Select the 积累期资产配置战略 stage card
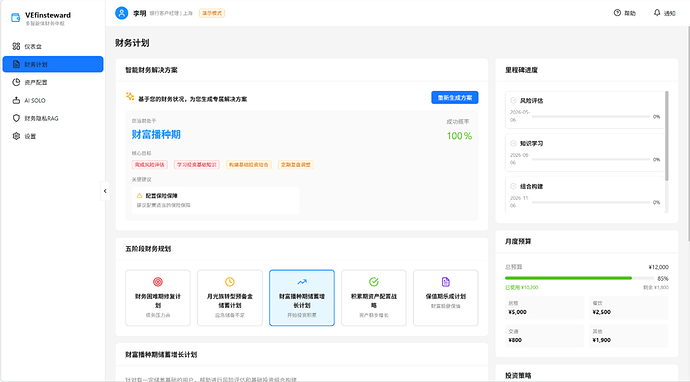Screen dimensions: 690x382 [374, 298]
